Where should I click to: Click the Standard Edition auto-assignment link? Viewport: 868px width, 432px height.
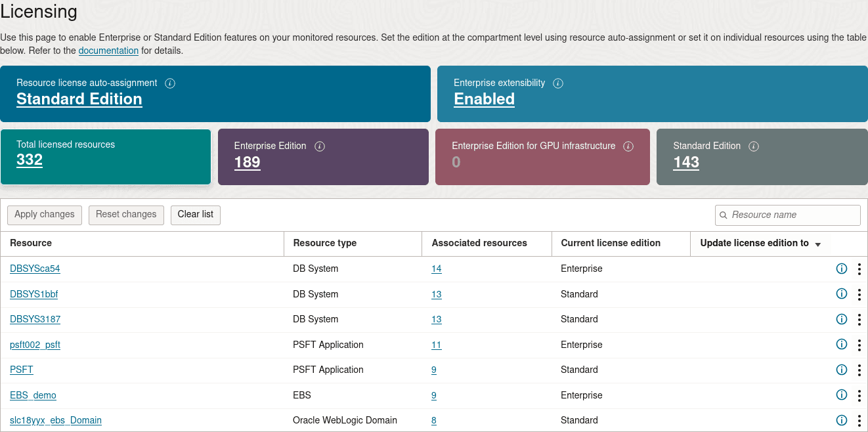(x=79, y=99)
